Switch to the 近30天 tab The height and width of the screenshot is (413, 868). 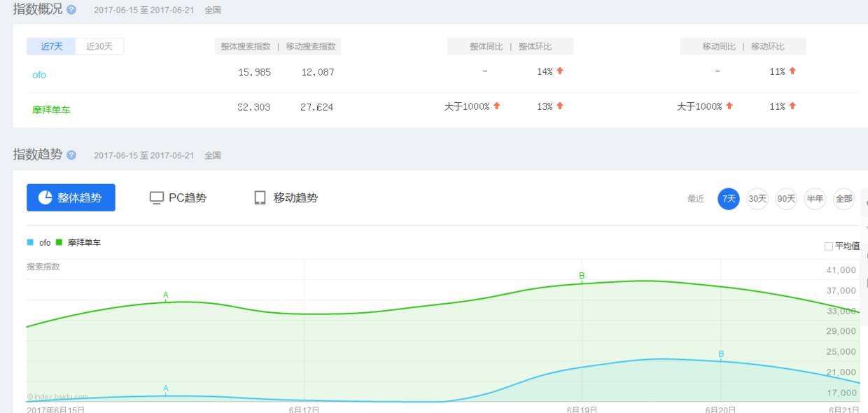pyautogui.click(x=100, y=46)
